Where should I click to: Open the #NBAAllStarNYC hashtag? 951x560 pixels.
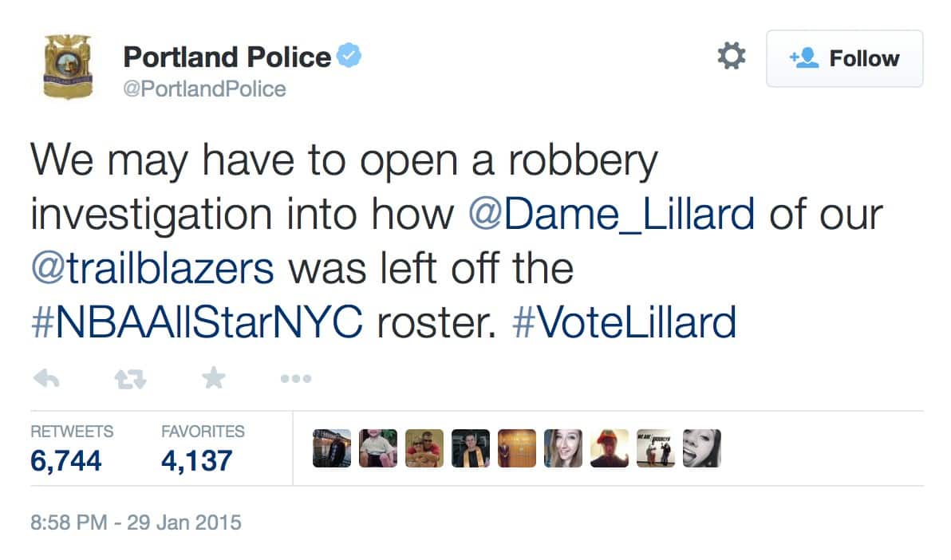[x=196, y=321]
